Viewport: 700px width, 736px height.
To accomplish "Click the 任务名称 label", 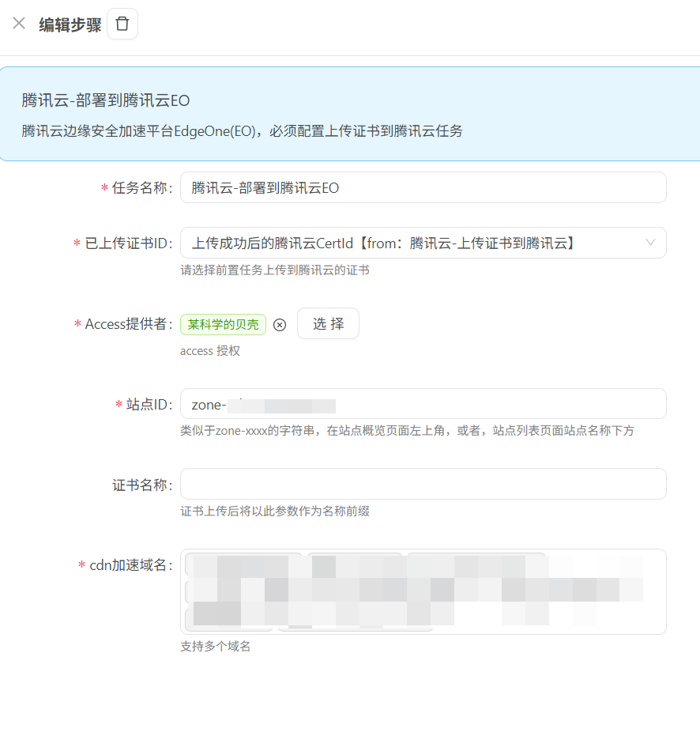I will click(141, 188).
